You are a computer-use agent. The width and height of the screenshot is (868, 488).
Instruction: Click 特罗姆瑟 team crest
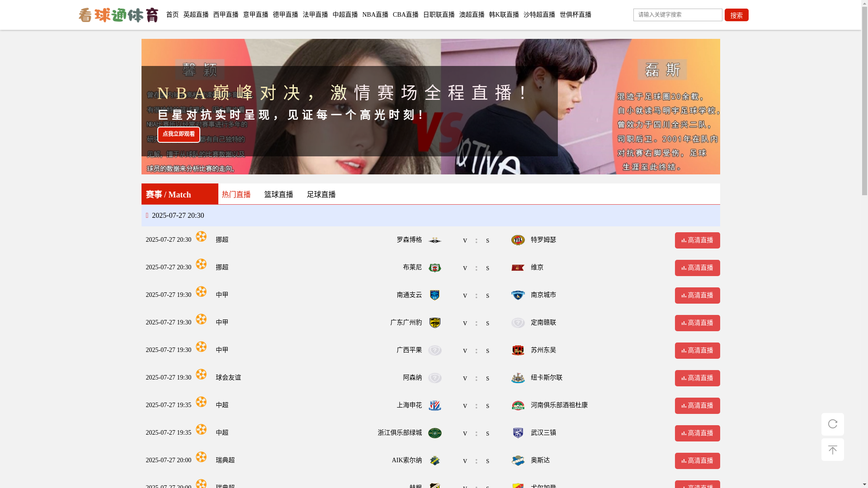click(518, 240)
